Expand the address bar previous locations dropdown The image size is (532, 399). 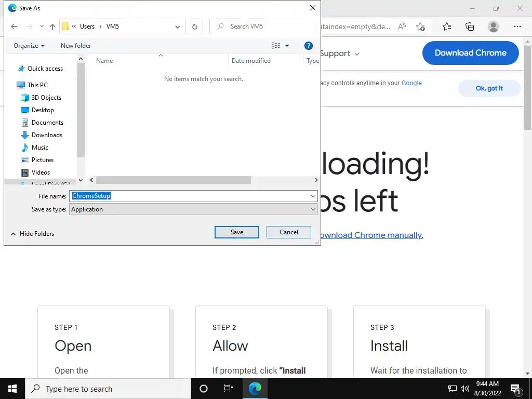coord(178,26)
